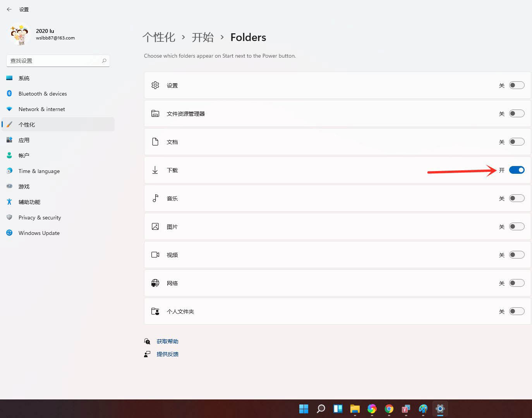Click the 提供反馈 link
Viewport: 532px width, 418px height.
point(167,354)
